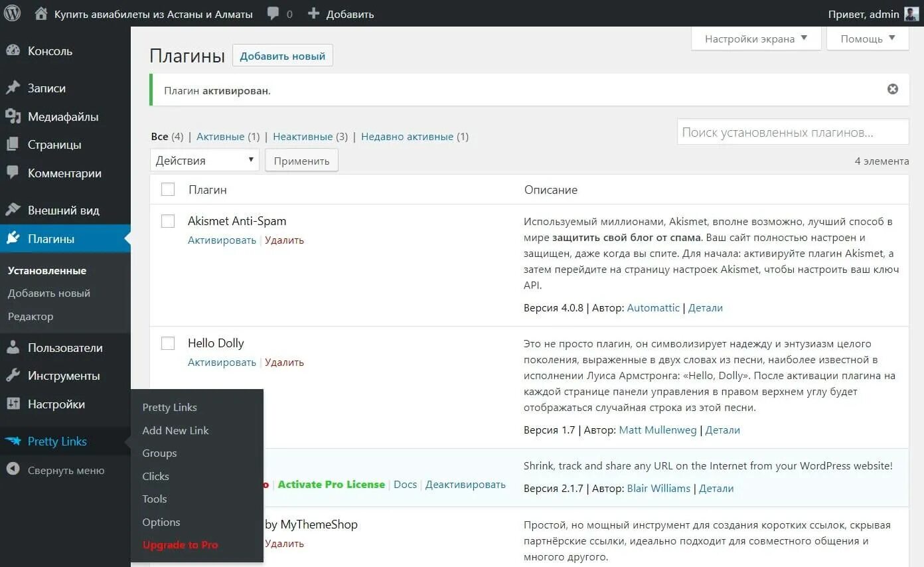Open comments bubble icon in admin bar
Viewport: 924px width, 567px height.
[273, 13]
